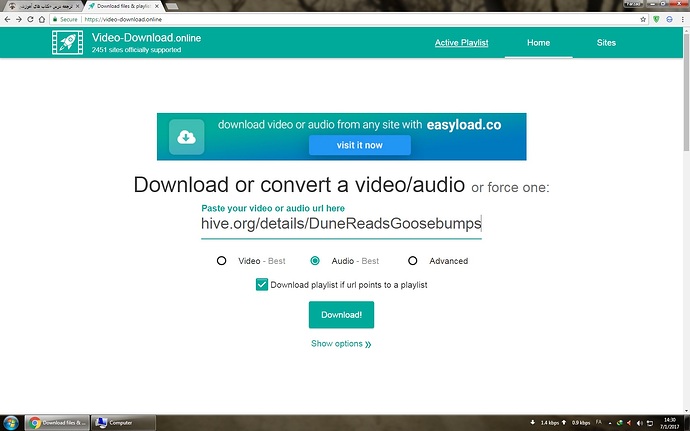The image size is (690, 431).
Task: Click the easyload.co banner text
Action: tap(464, 125)
